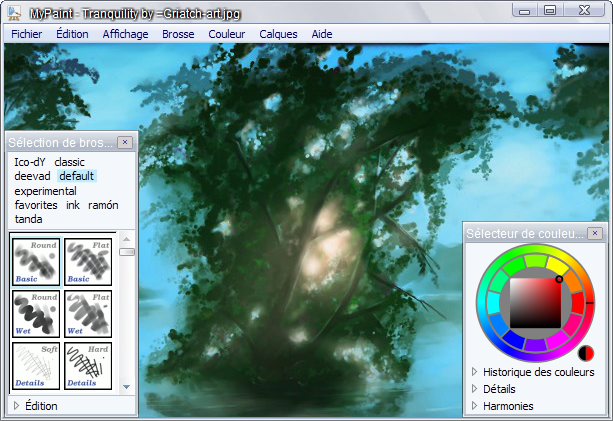Close the brush selection panel
The image size is (613, 421).
(124, 143)
